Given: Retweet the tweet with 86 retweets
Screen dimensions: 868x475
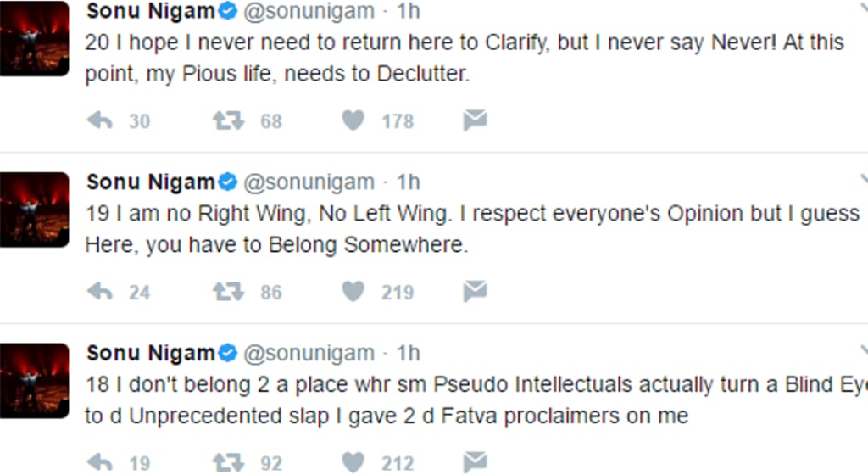Looking at the screenshot, I should pos(227,293).
